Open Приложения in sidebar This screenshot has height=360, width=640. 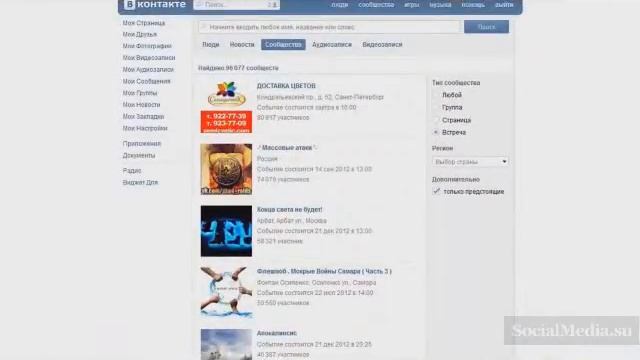click(x=142, y=144)
